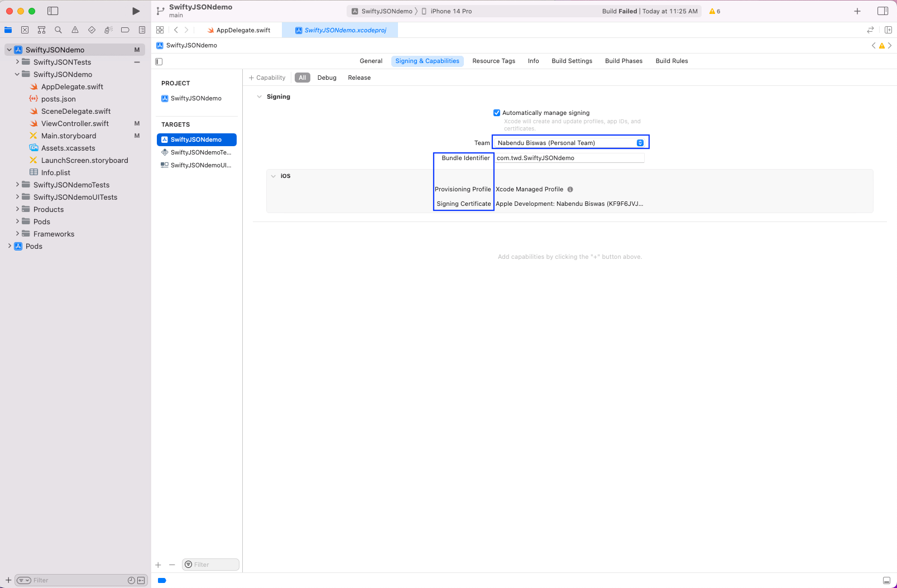Hide the left navigator sidebar
Viewport: 897px width, 588px height.
(53, 11)
